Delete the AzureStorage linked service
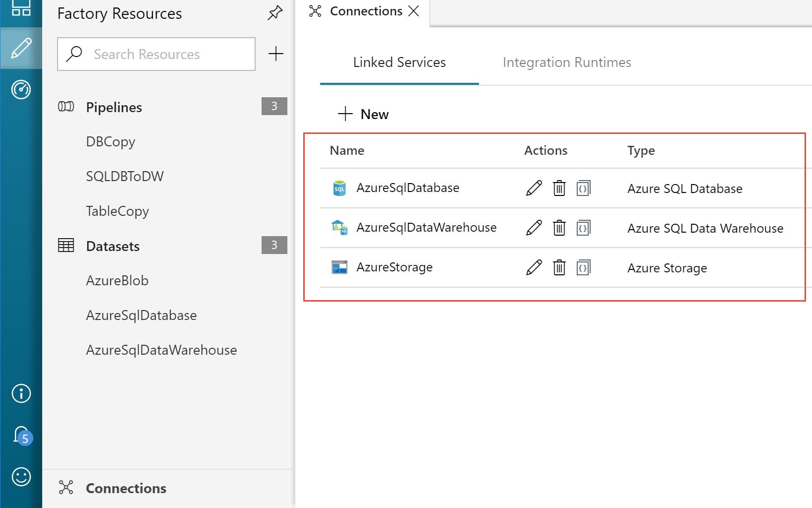Image resolution: width=812 pixels, height=508 pixels. pyautogui.click(x=559, y=267)
